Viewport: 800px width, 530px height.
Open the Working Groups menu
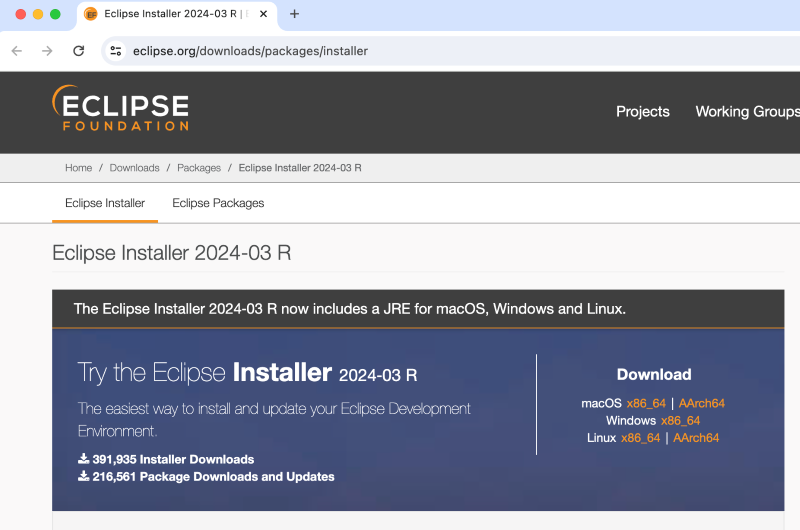[747, 112]
